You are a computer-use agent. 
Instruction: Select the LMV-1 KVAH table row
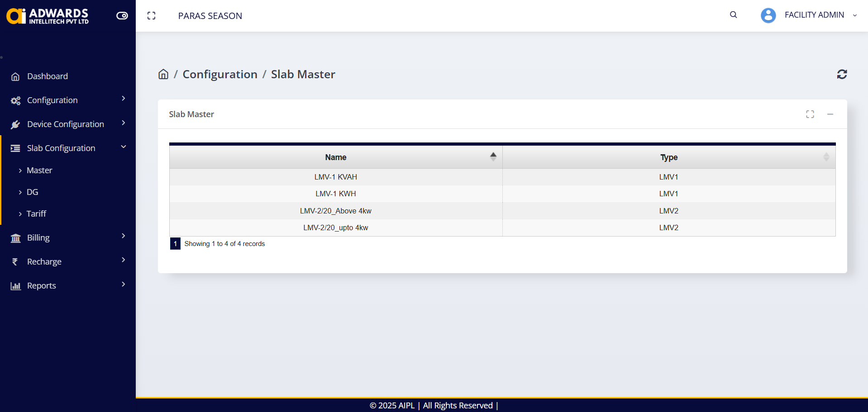336,177
